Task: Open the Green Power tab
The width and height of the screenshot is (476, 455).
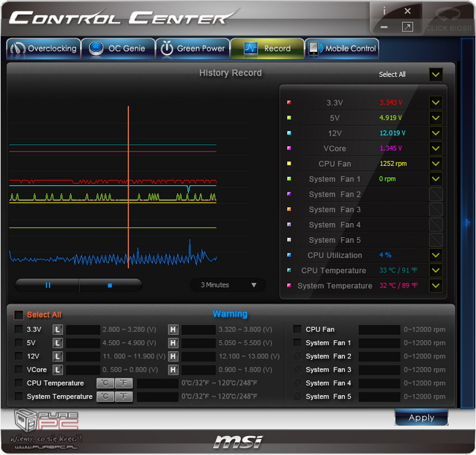Action: 193,48
